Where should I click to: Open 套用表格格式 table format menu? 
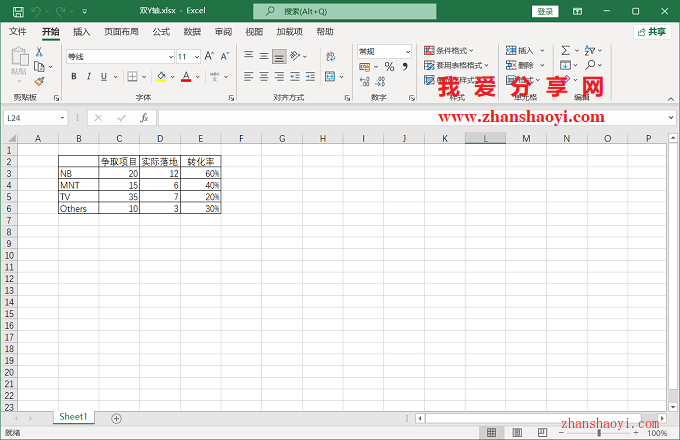tap(456, 65)
